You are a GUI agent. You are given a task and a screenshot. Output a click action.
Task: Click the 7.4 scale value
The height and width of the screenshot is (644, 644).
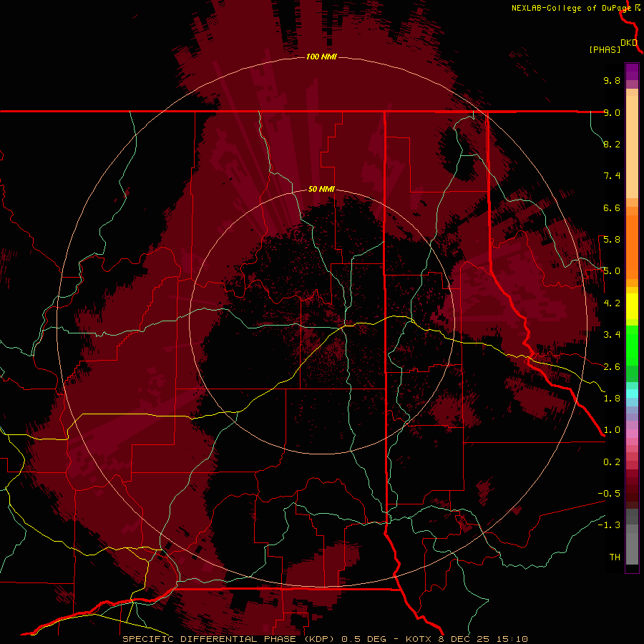(x=612, y=176)
